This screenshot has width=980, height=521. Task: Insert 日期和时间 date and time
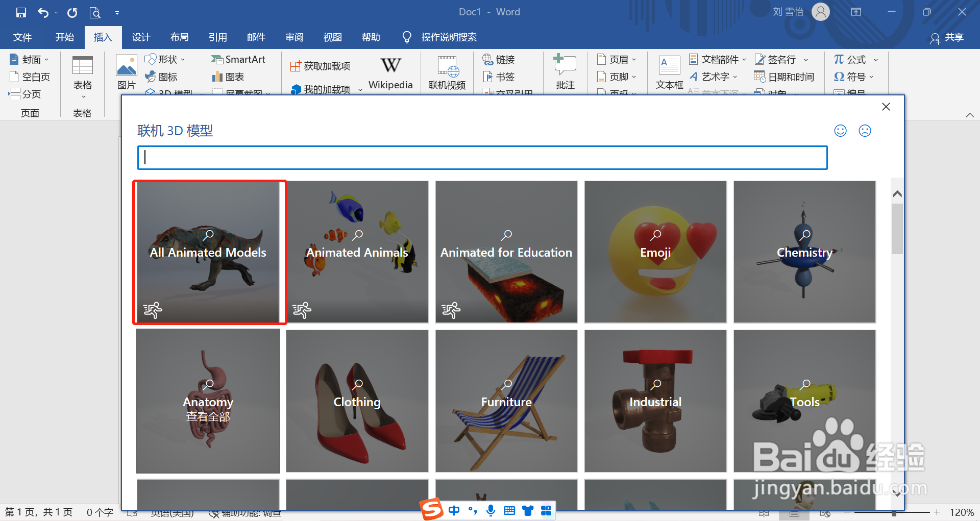(784, 77)
